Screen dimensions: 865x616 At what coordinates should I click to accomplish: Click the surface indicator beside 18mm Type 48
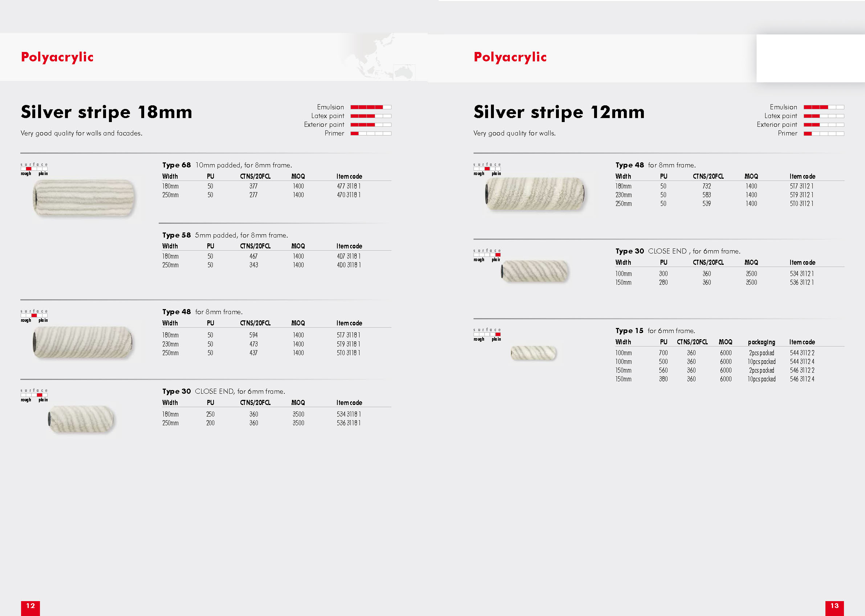point(34,316)
